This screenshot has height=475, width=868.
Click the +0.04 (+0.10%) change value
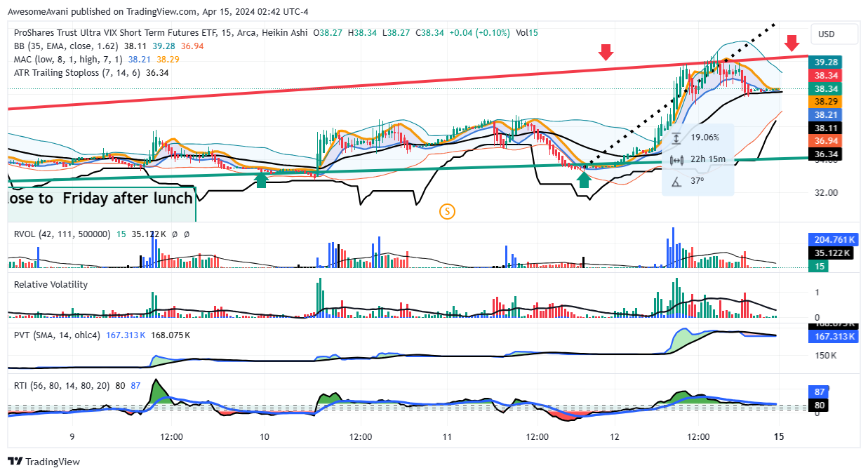479,32
